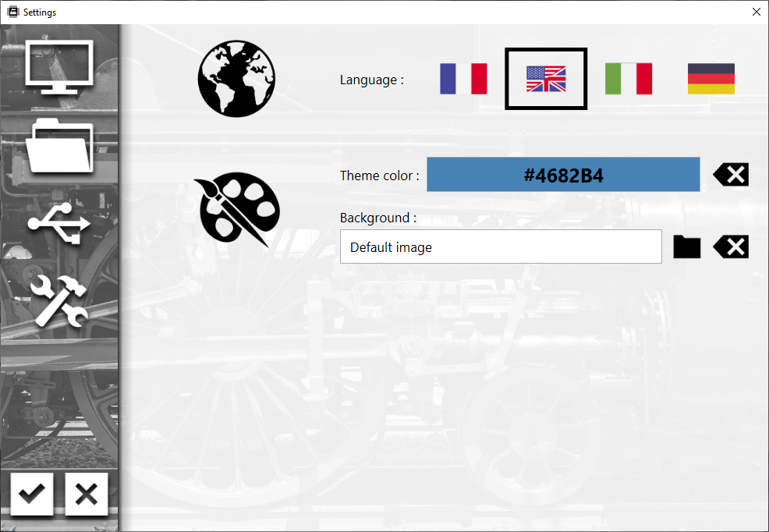Cancel settings with the X button

tap(87, 495)
